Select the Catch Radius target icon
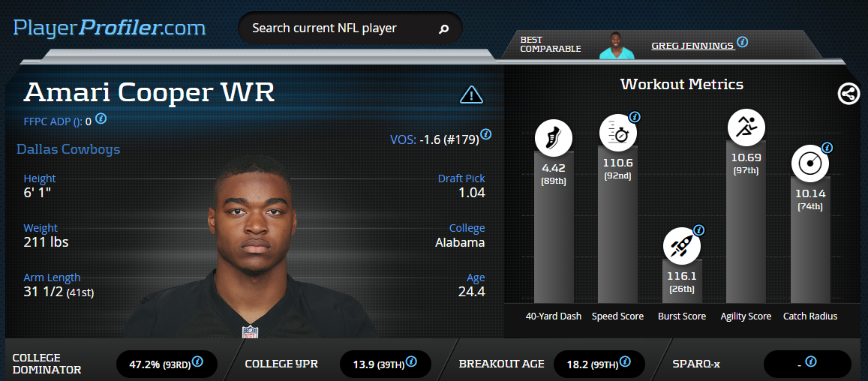Image resolution: width=868 pixels, height=381 pixels. tap(810, 163)
